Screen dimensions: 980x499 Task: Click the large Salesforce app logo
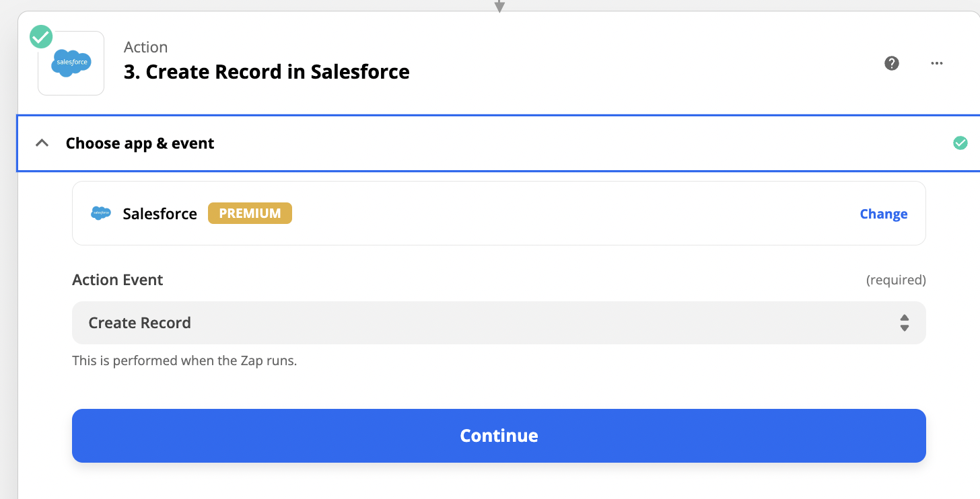point(71,63)
